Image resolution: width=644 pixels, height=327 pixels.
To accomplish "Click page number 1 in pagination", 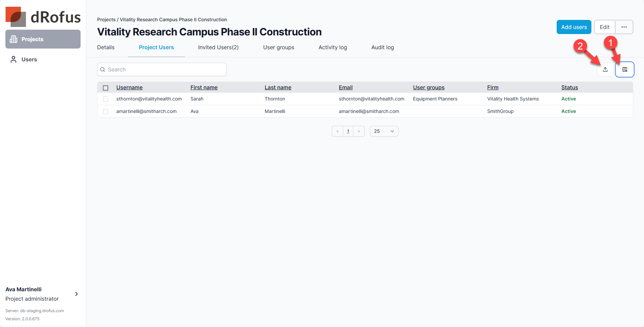I will 348,131.
